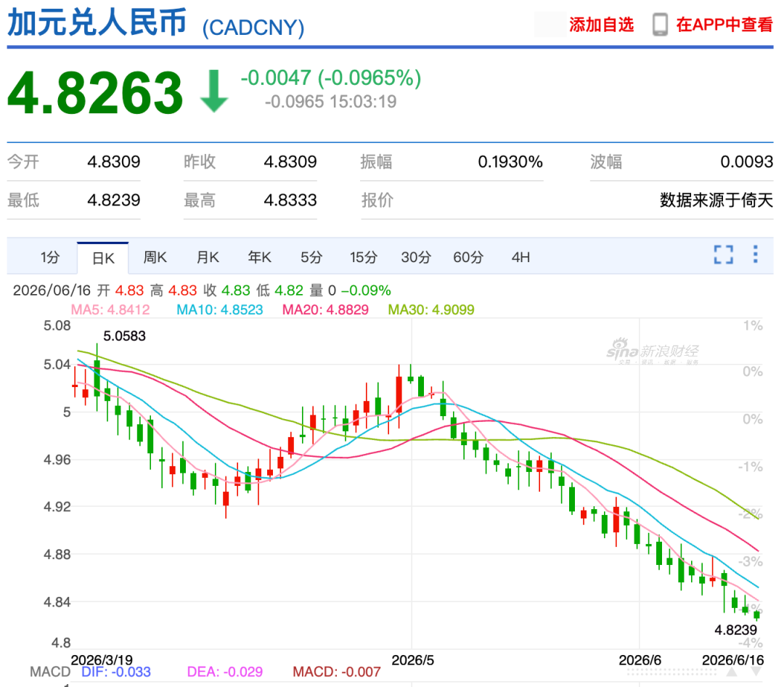Click the 数据来源于倚天 text

[716, 200]
